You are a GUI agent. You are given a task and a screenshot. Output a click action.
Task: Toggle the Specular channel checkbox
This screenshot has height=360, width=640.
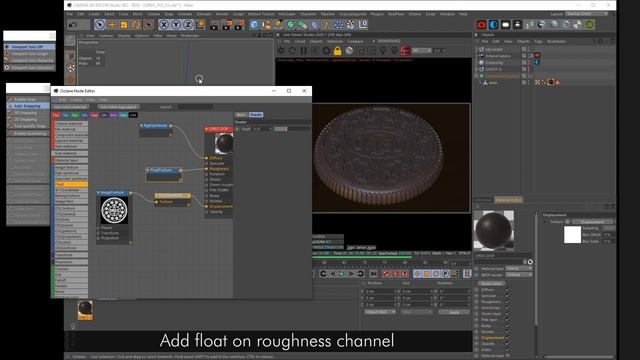point(507,296)
